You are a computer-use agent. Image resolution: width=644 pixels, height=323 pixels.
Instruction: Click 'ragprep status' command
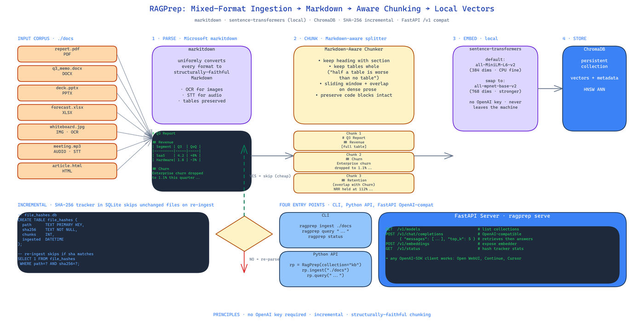click(x=325, y=236)
